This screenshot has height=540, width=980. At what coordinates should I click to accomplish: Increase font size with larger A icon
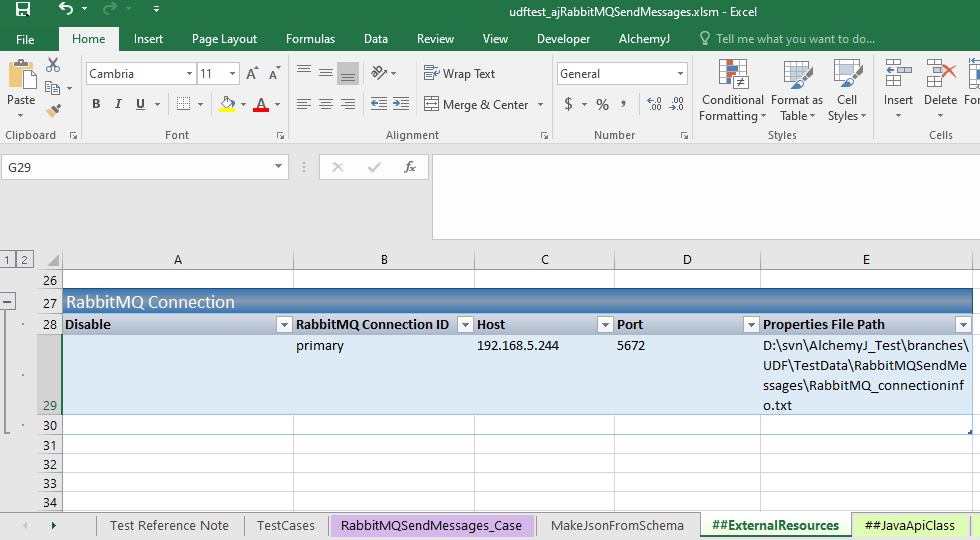(x=252, y=74)
